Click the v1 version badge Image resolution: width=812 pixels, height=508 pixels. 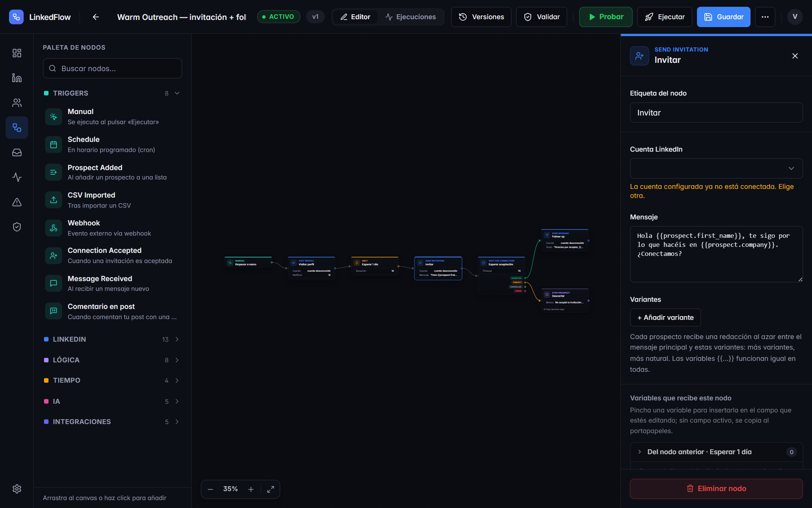(315, 17)
